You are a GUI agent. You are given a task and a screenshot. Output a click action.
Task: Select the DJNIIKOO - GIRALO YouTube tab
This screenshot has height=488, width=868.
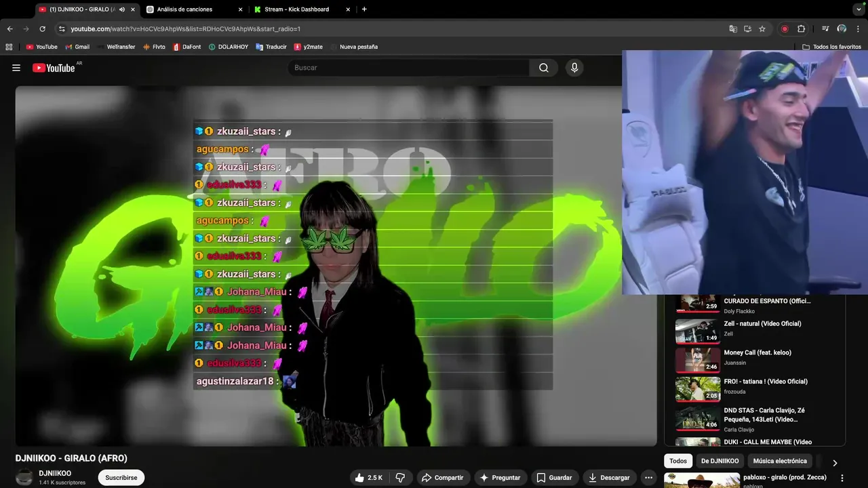pos(87,9)
